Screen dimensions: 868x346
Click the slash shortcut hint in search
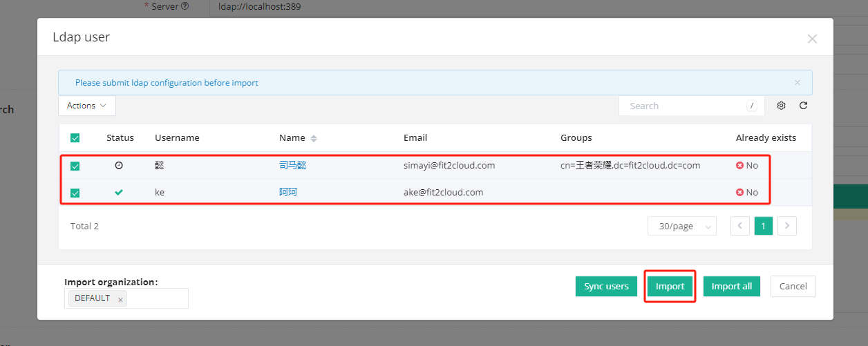(752, 106)
